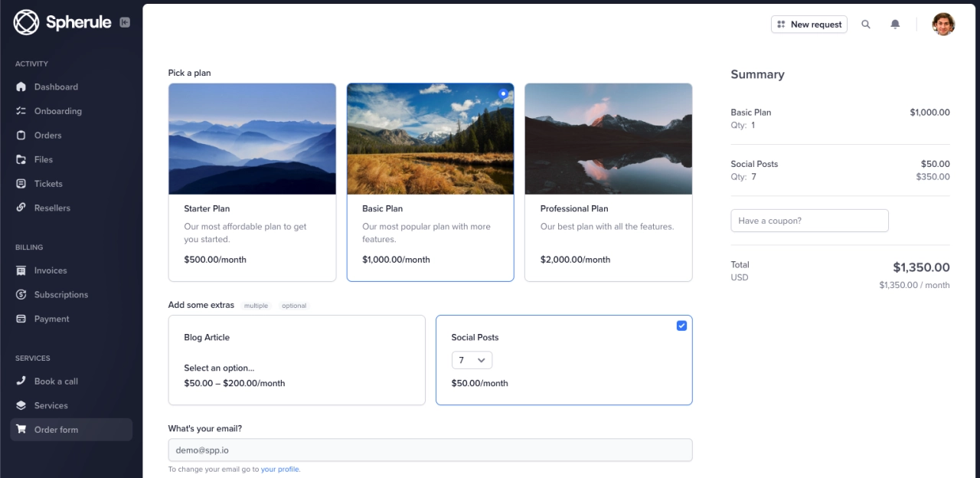Click the Basic Plan meadow image
Viewport: 980px width, 478px height.
430,139
